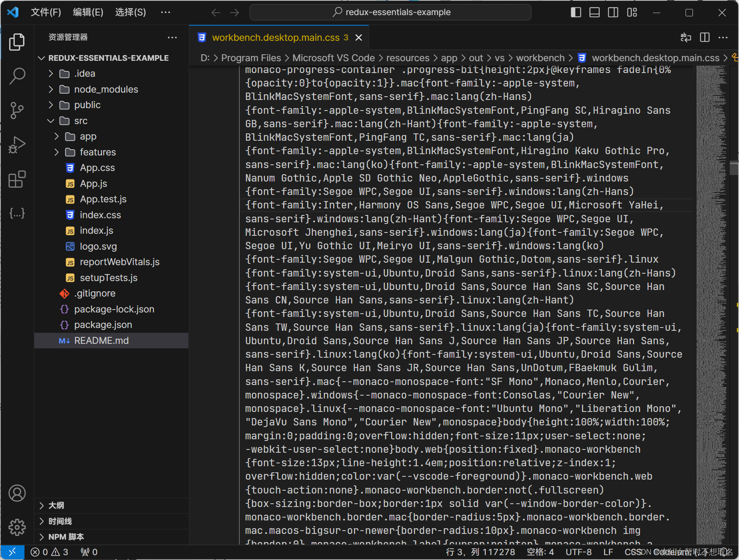Open the Accounts menu icon
This screenshot has width=739, height=560.
click(17, 493)
